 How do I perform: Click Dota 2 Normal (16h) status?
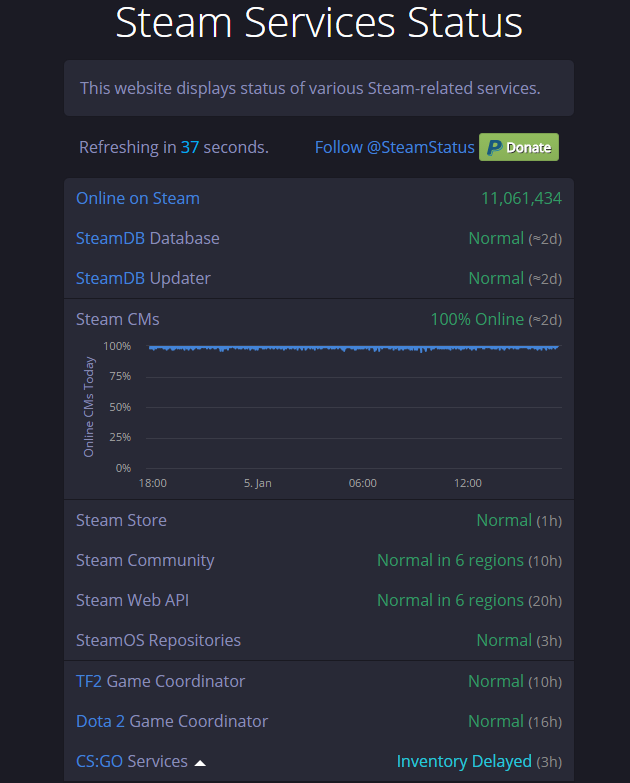515,721
